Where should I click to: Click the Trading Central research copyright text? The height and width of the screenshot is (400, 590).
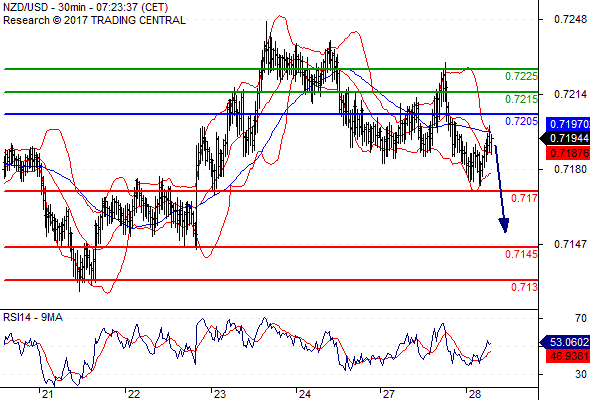[x=94, y=20]
